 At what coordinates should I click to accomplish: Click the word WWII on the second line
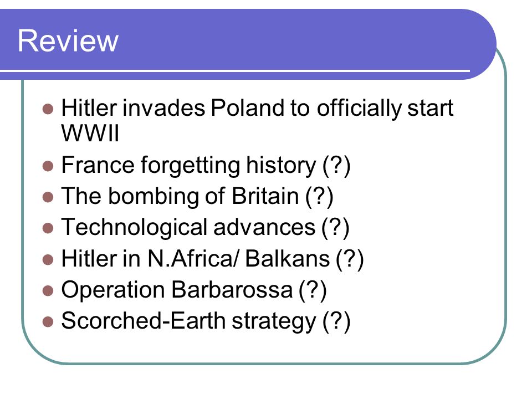[90, 133]
